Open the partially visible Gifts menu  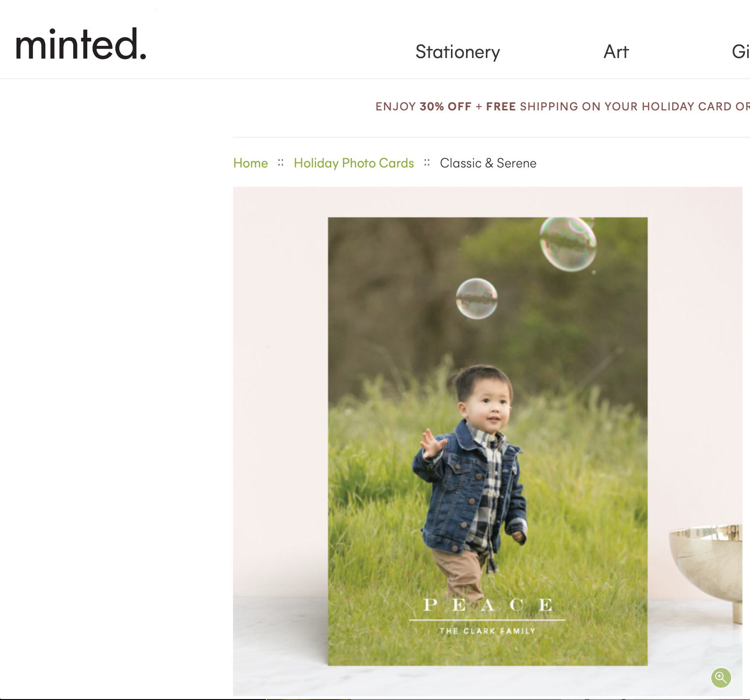[741, 52]
